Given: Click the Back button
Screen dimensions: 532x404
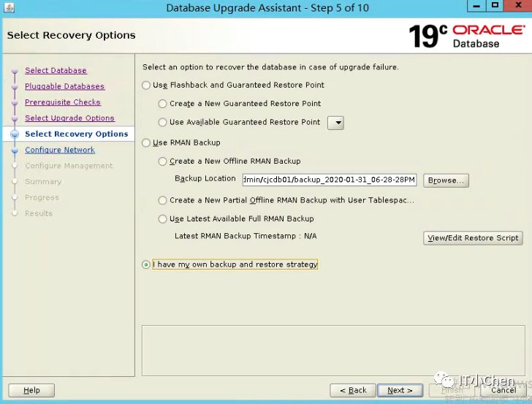Looking at the screenshot, I should tap(353, 390).
